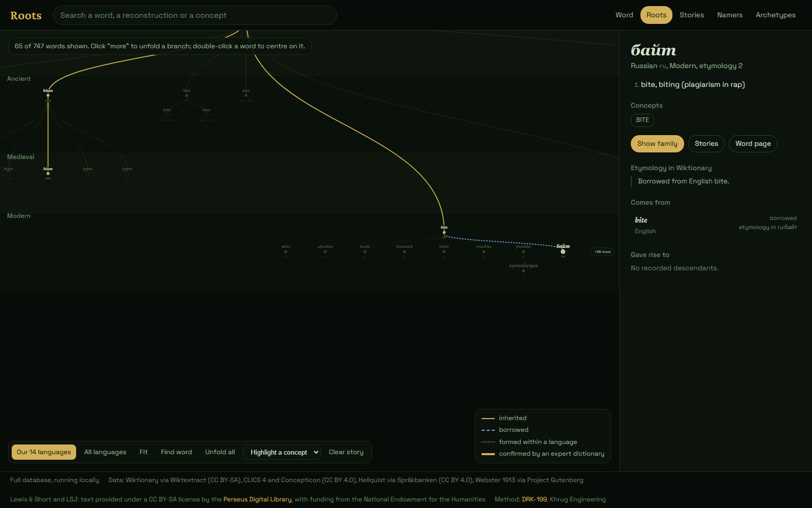Viewport: 812px width, 508px height.
Task: Clear story from the graph
Action: pos(346,452)
